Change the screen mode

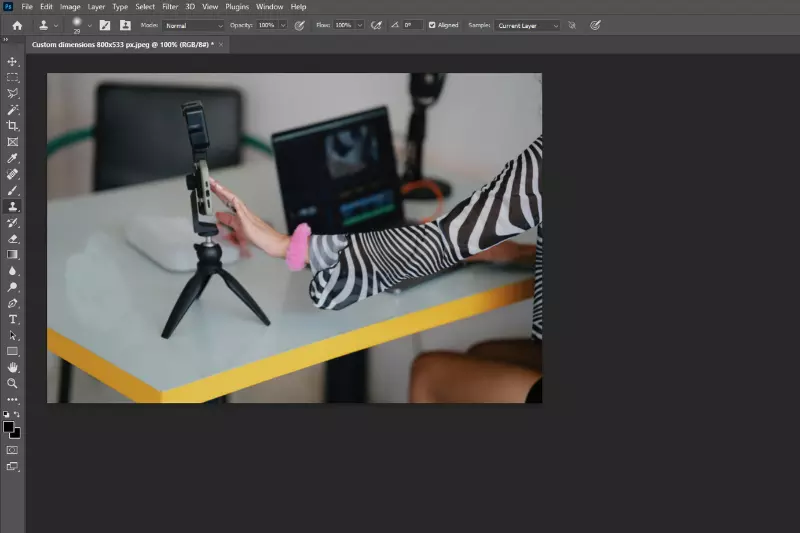coord(12,466)
